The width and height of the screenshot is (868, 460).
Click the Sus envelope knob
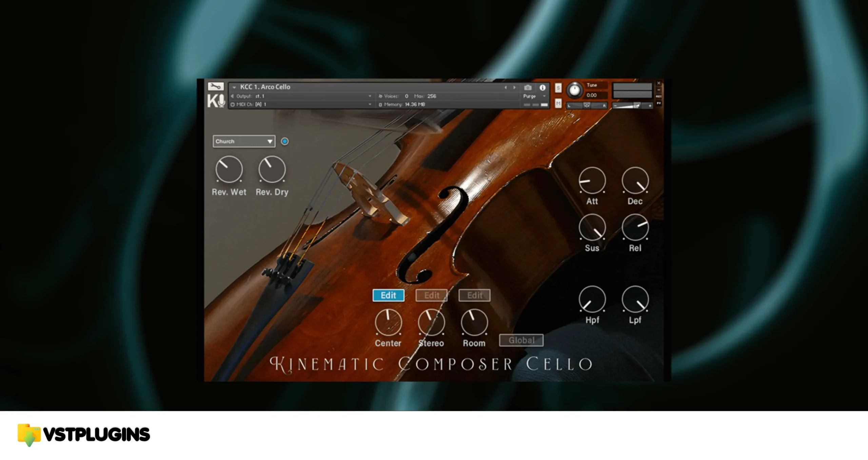pyautogui.click(x=592, y=227)
